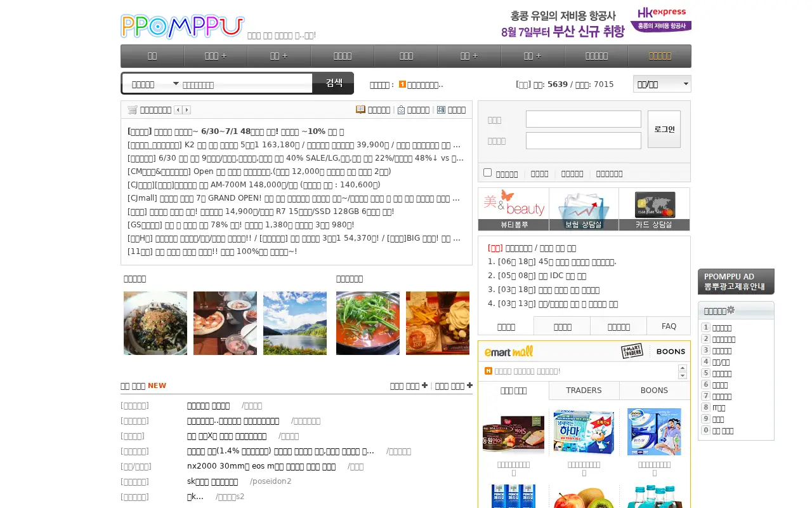Click the orange N news icon
The width and height of the screenshot is (812, 508).
488,371
